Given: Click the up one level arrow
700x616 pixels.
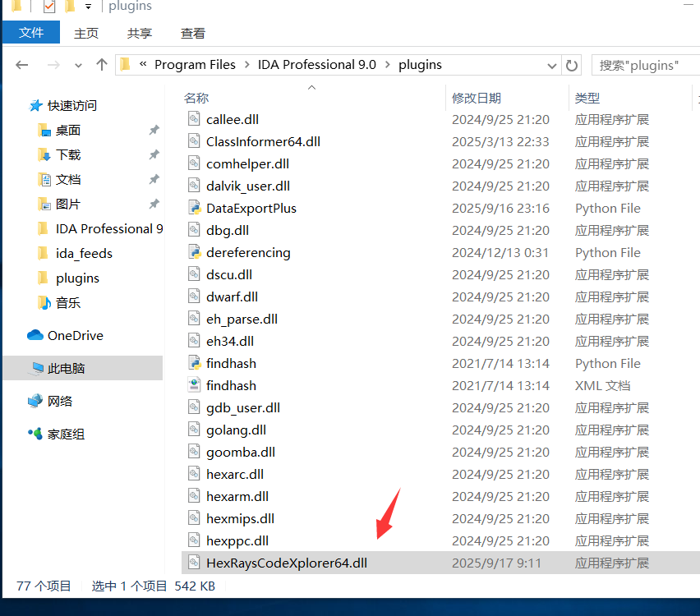Looking at the screenshot, I should (x=102, y=65).
